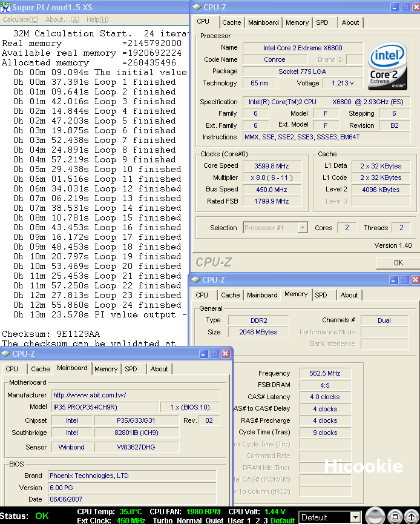
Task: Click the CPU FAN 1980 RPM readout
Action: pyautogui.click(x=185, y=512)
